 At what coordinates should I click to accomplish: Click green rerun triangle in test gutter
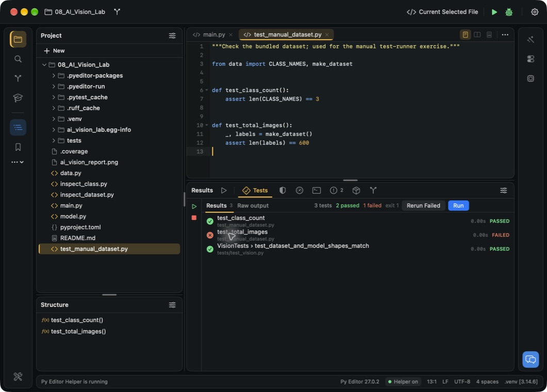pos(194,206)
